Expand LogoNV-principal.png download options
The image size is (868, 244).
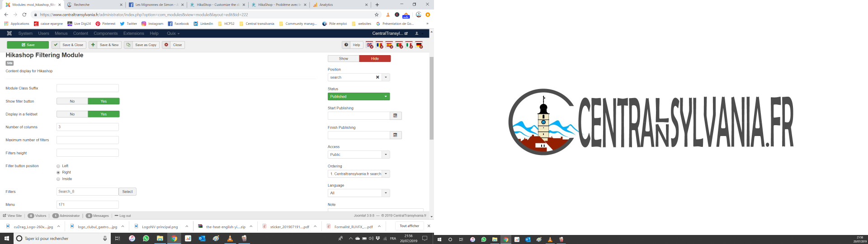pos(187,226)
